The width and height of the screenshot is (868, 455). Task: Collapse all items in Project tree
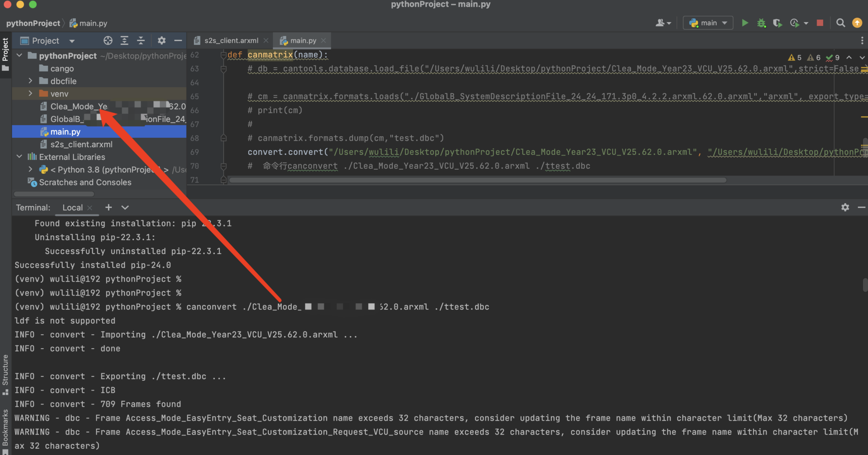[x=141, y=41]
